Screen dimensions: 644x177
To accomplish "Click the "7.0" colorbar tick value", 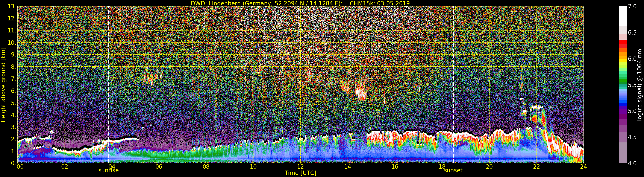I will (x=632, y=6).
